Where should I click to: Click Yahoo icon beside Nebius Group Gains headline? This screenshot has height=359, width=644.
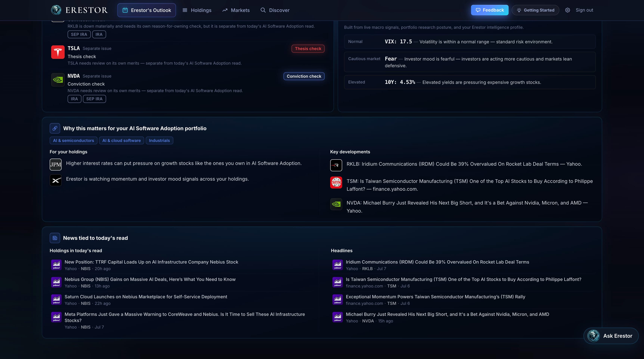[x=56, y=282]
